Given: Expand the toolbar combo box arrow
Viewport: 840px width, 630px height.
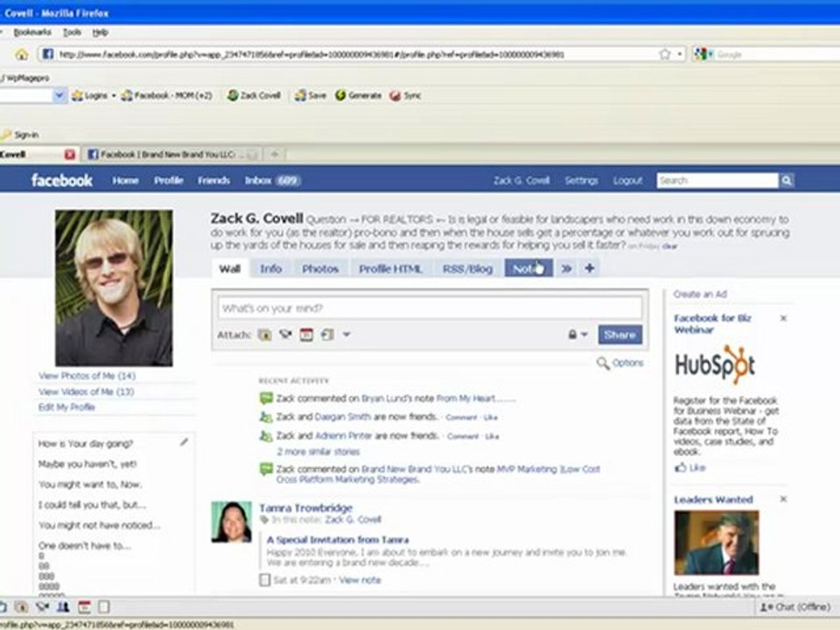Looking at the screenshot, I should pos(59,95).
